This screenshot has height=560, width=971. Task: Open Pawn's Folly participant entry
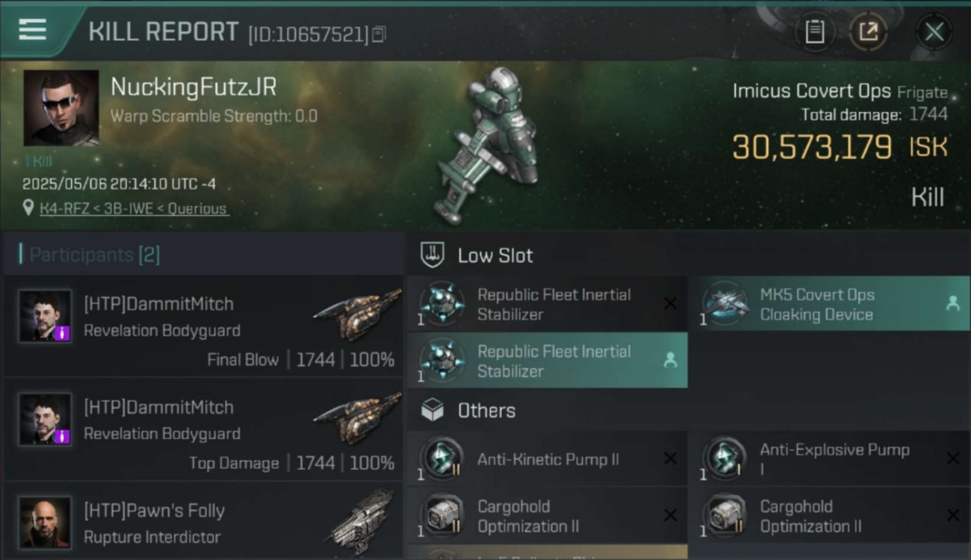coord(203,522)
